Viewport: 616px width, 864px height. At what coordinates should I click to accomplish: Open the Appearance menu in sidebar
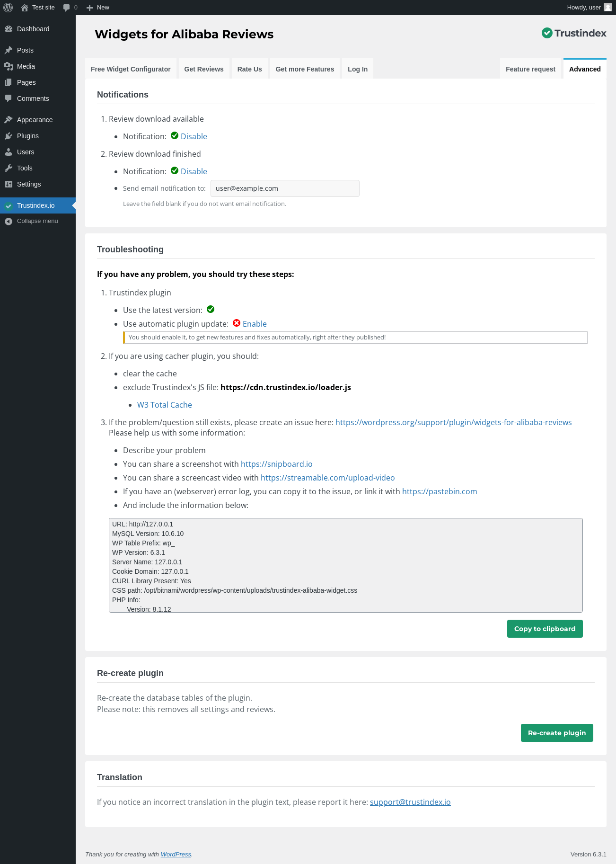coord(35,120)
